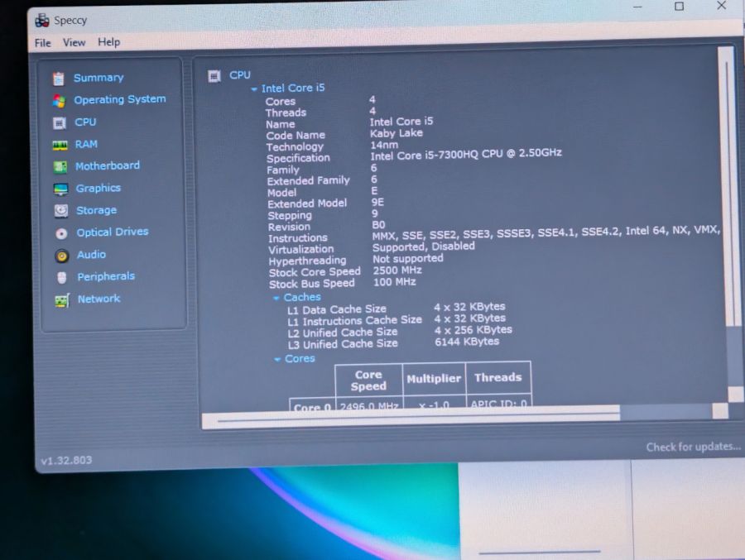Click the 'L2 Unified Cache Size' row label
This screenshot has width=745, height=560.
coord(343,332)
